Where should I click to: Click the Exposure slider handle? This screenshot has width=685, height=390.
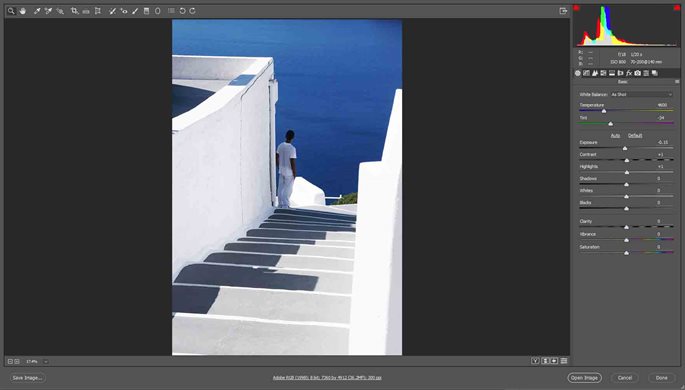pos(625,148)
